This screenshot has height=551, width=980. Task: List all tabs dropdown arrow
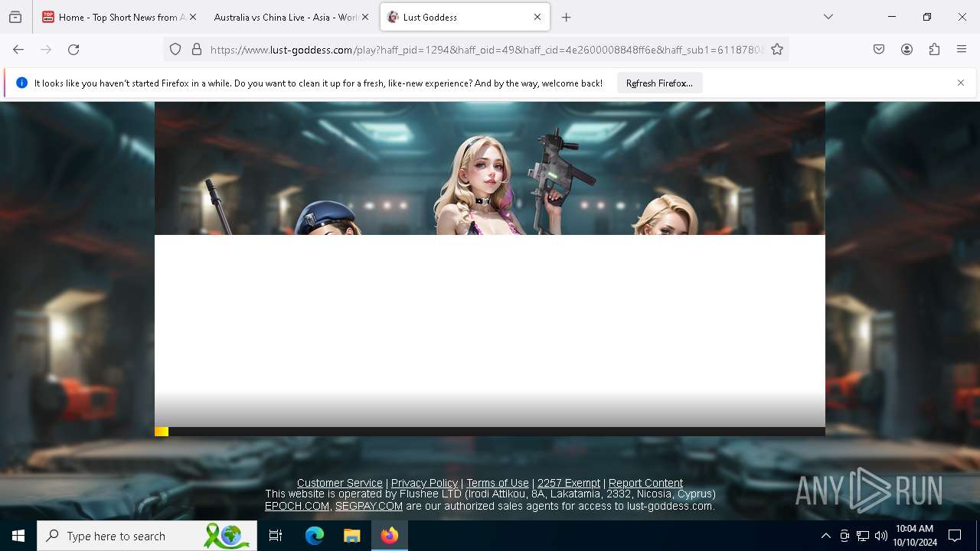pos(828,17)
